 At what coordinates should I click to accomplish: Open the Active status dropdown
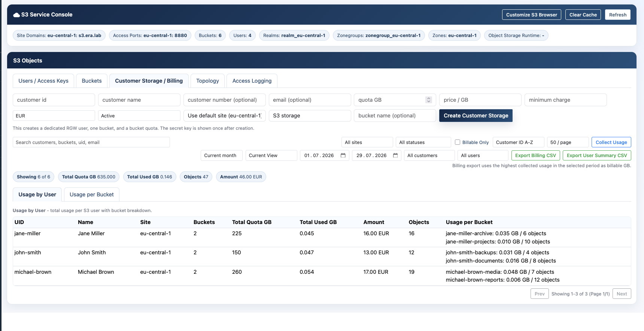tap(139, 116)
